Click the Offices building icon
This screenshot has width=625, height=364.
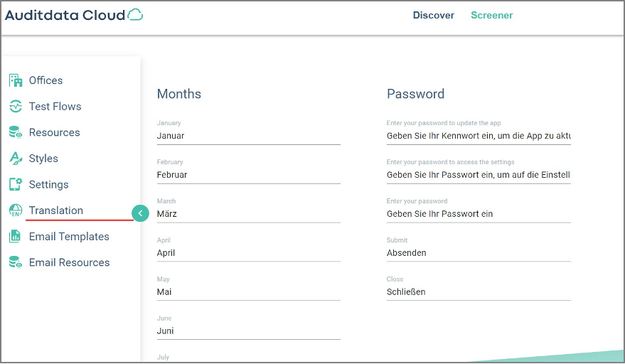pyautogui.click(x=16, y=80)
